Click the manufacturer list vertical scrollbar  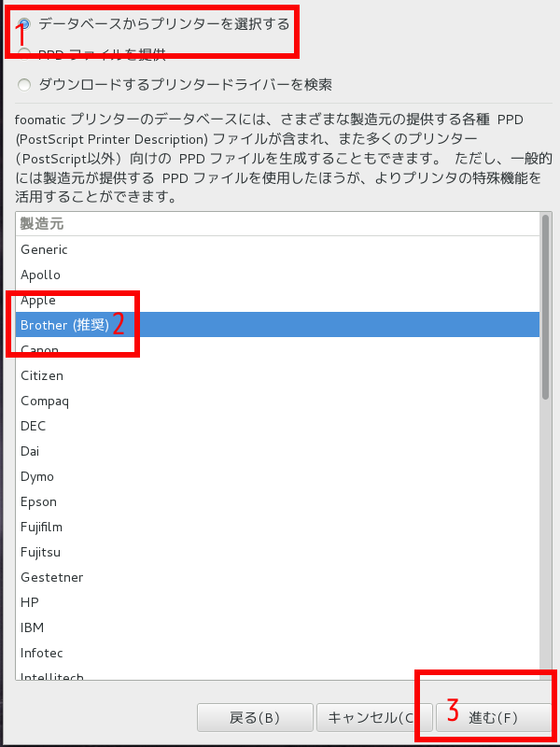pos(547,308)
